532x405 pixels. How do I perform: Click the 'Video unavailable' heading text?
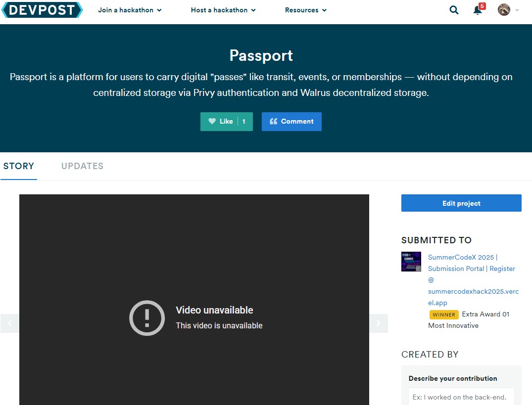tap(214, 310)
